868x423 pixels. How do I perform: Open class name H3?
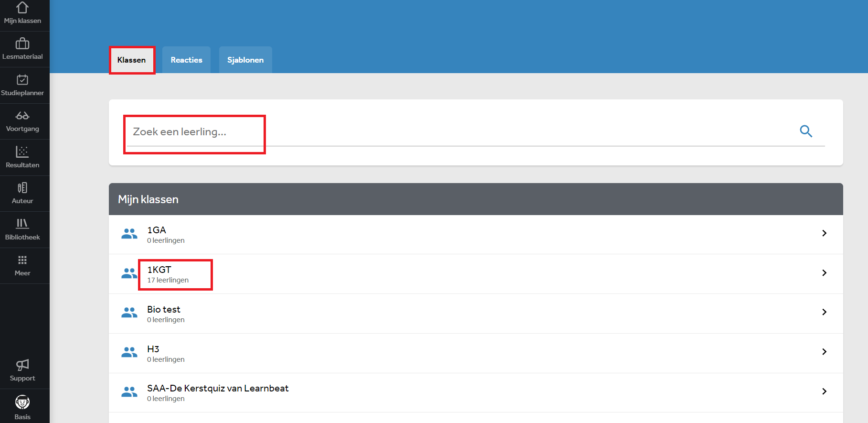[x=153, y=349]
